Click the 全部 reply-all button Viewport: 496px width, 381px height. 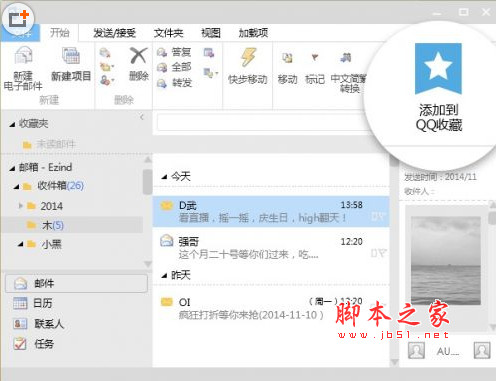(x=174, y=67)
